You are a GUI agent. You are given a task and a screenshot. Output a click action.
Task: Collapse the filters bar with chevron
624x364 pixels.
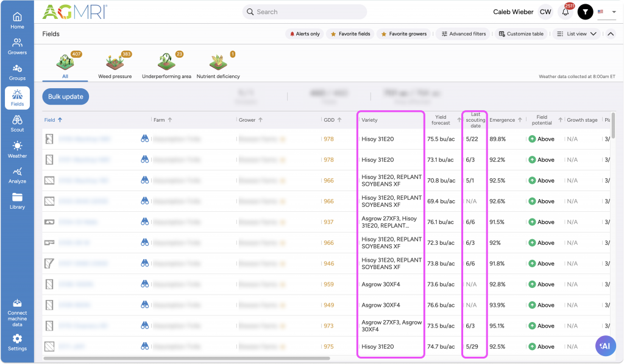tap(611, 33)
